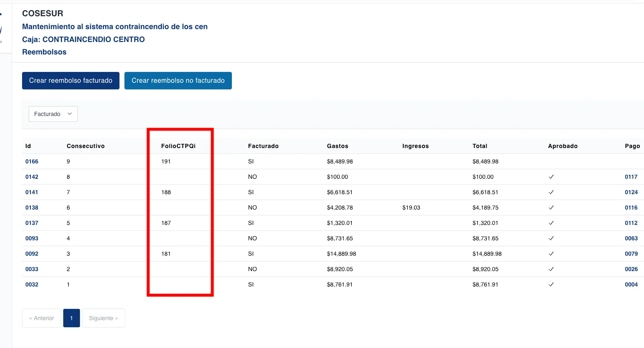Click Crear reembolso no facturado button
Viewport: 644px width, 348px height.
point(178,81)
